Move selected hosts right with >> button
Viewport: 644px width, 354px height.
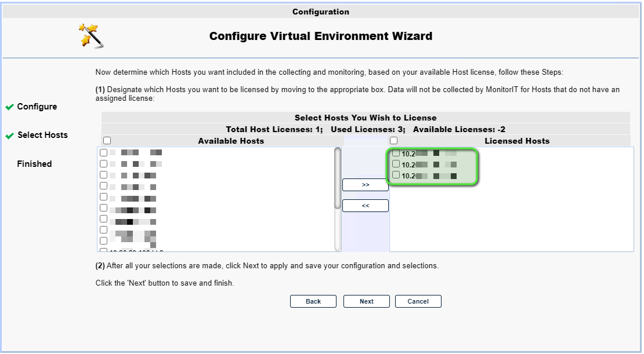point(366,185)
